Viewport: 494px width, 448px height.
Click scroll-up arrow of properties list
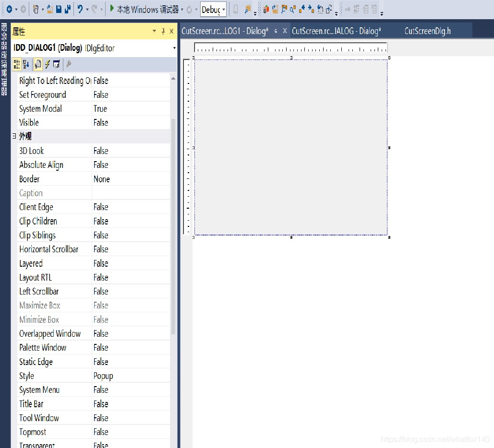(173, 78)
